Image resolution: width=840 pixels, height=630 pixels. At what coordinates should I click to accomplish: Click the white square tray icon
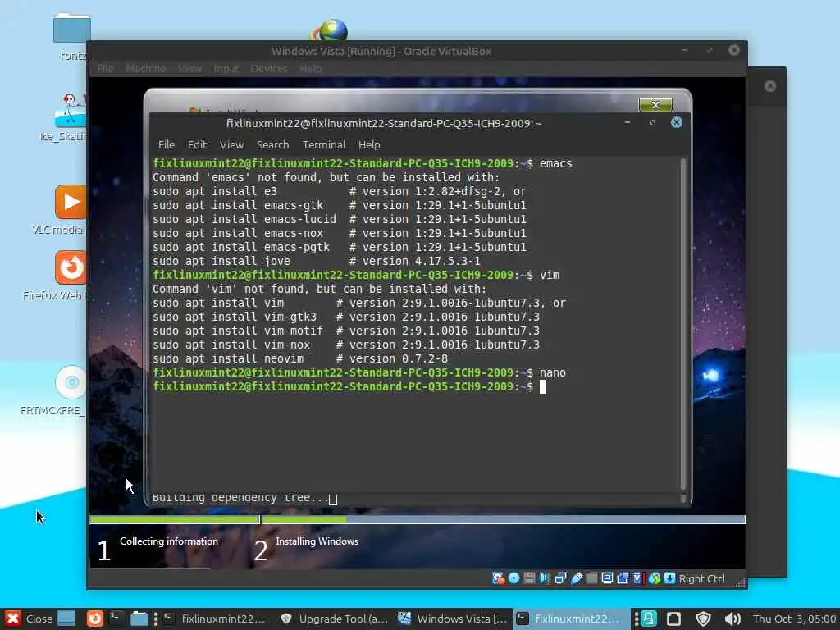673,619
